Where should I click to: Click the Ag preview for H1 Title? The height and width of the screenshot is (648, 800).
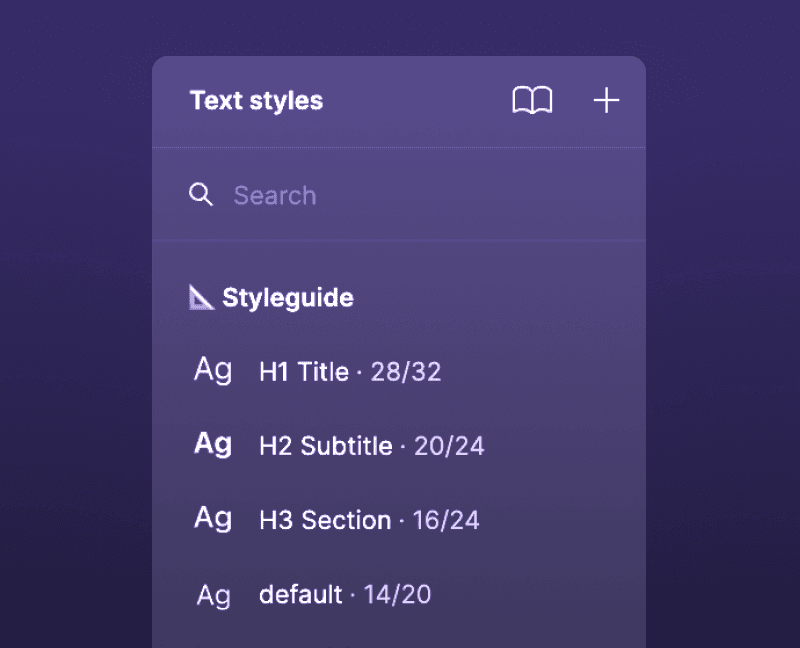tap(213, 371)
